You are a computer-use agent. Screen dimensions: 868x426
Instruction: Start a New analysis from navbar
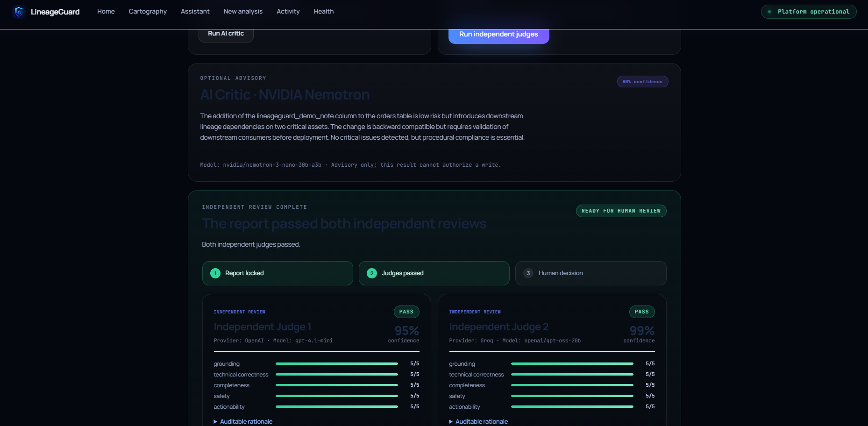pyautogui.click(x=243, y=11)
